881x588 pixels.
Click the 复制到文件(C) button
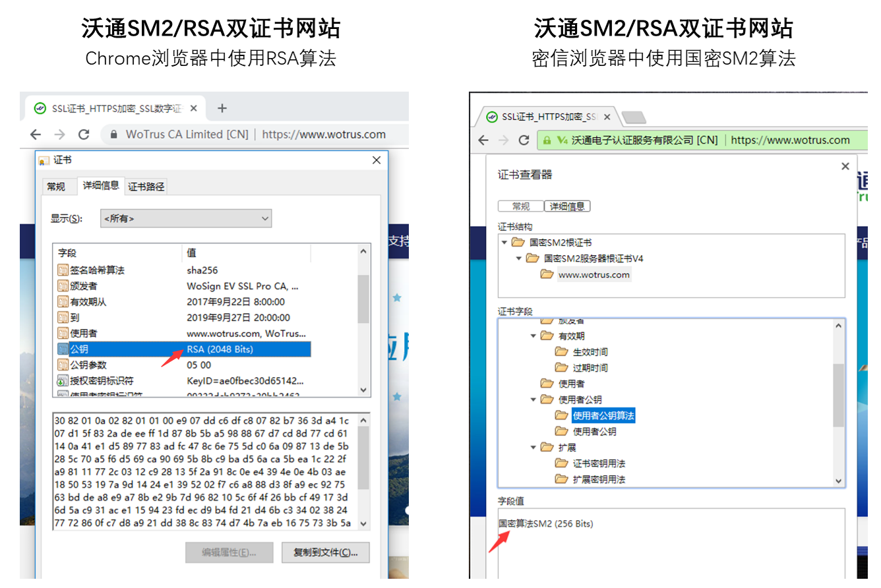tap(326, 552)
